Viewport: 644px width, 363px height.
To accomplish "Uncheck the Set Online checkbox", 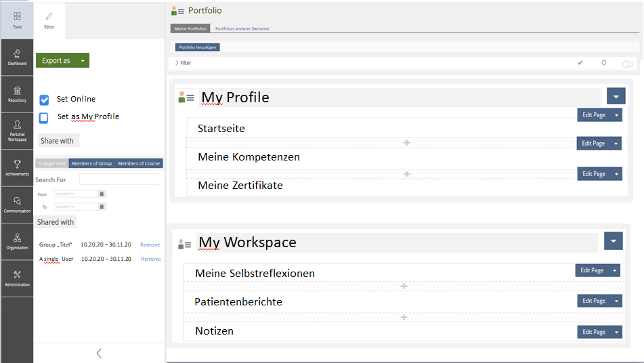I will pyautogui.click(x=44, y=100).
